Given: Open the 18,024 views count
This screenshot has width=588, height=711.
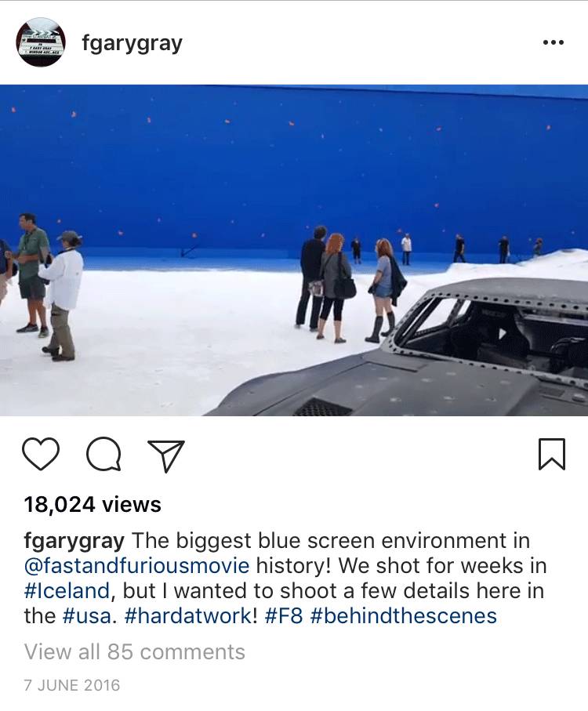Looking at the screenshot, I should click(93, 505).
